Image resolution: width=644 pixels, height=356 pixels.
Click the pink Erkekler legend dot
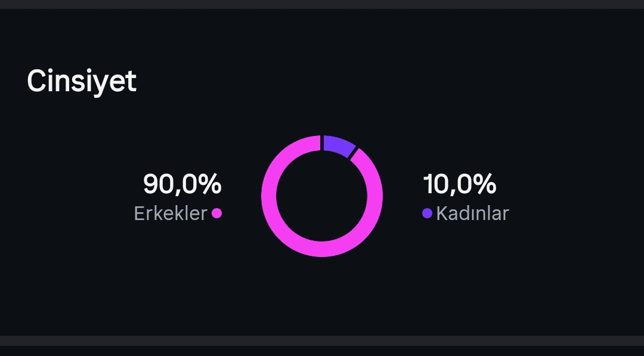[x=217, y=213]
